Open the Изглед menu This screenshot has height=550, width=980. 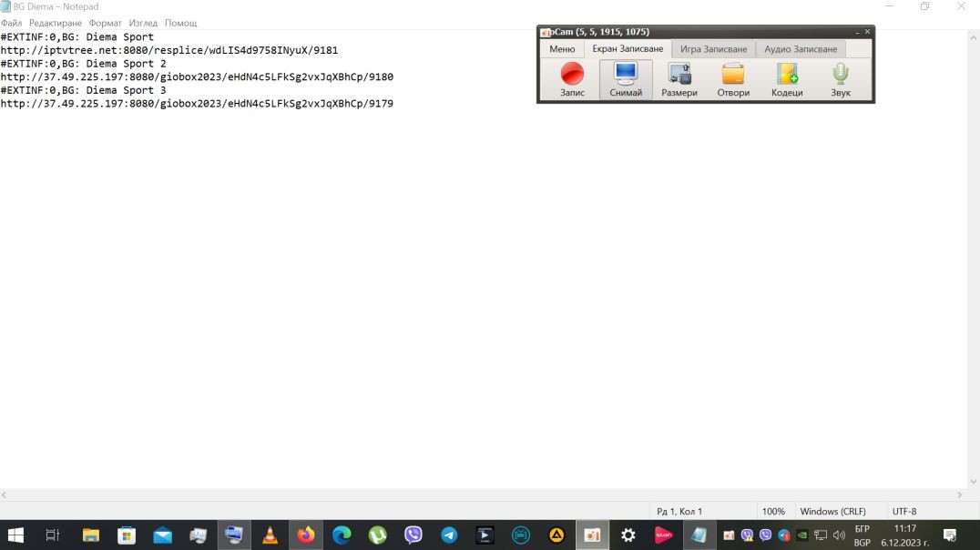click(143, 23)
